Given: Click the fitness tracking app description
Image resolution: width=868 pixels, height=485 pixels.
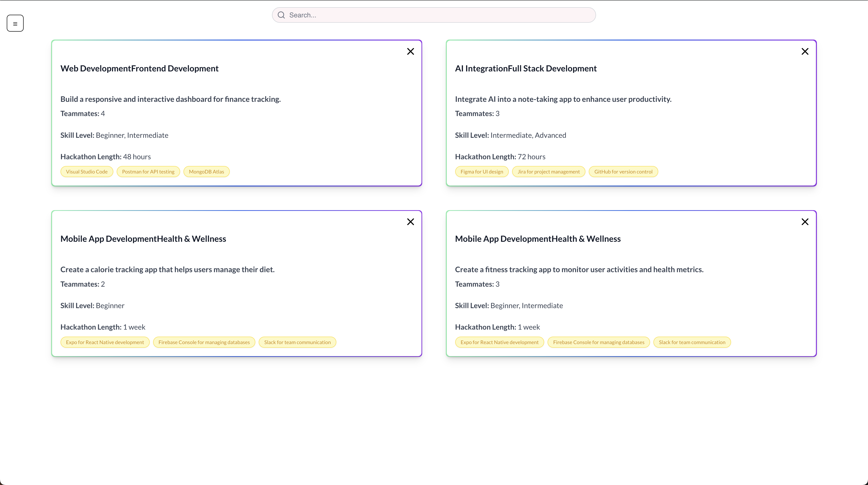Looking at the screenshot, I should 579,270.
